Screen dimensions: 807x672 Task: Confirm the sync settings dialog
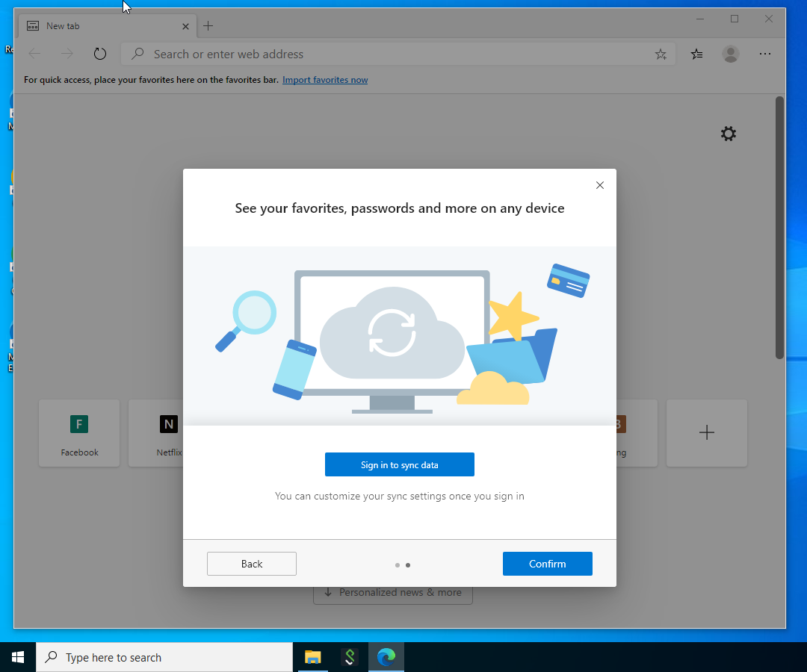[547, 564]
